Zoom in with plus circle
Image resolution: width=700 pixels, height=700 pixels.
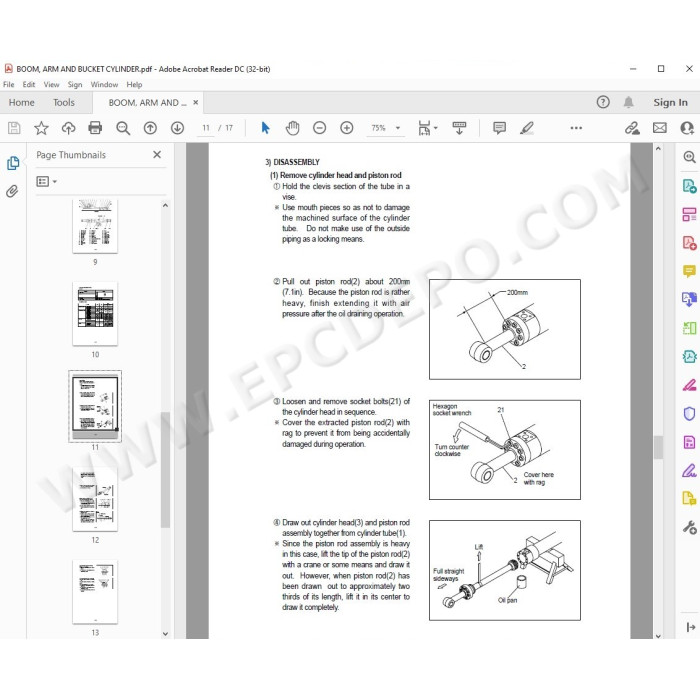tap(346, 128)
